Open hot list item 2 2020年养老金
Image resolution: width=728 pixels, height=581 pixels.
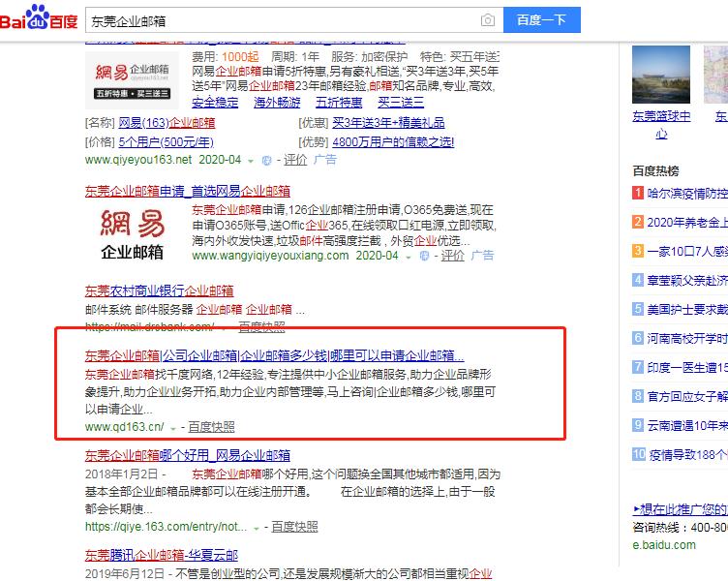coord(687,223)
